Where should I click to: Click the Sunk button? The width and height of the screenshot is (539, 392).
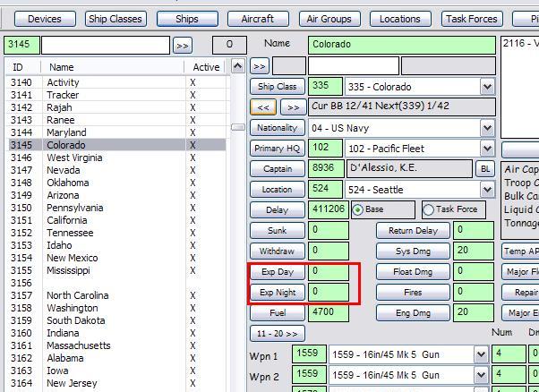click(278, 231)
